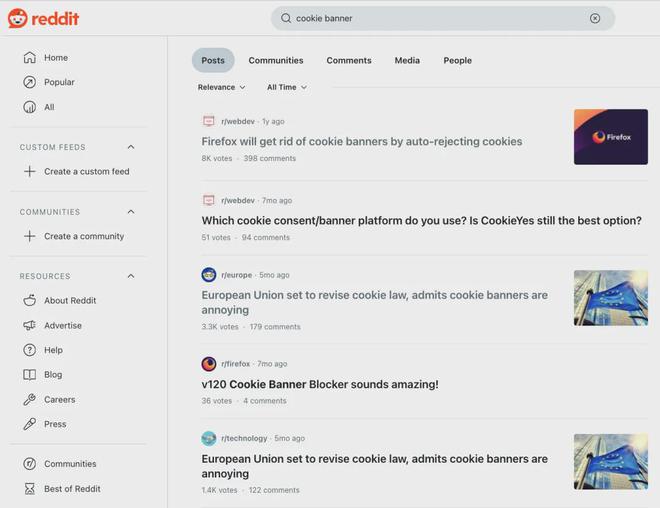The width and height of the screenshot is (660, 508).
Task: Click the r/europe community name
Action: (x=237, y=275)
